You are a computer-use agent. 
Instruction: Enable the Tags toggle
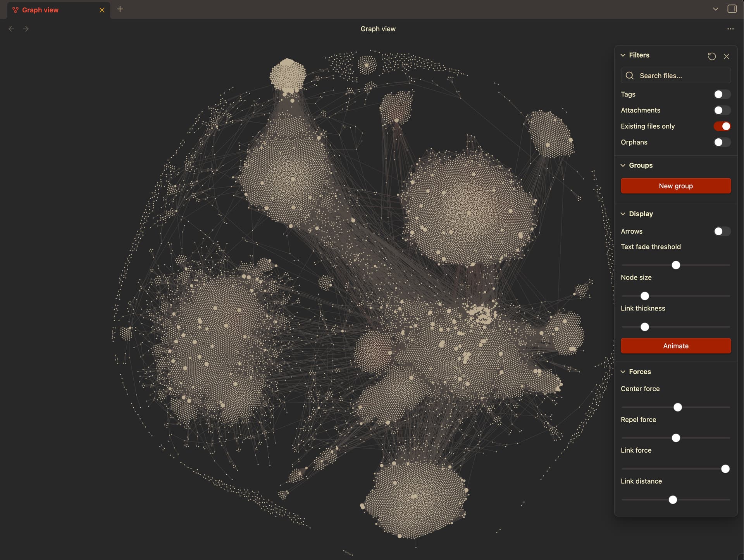[722, 94]
